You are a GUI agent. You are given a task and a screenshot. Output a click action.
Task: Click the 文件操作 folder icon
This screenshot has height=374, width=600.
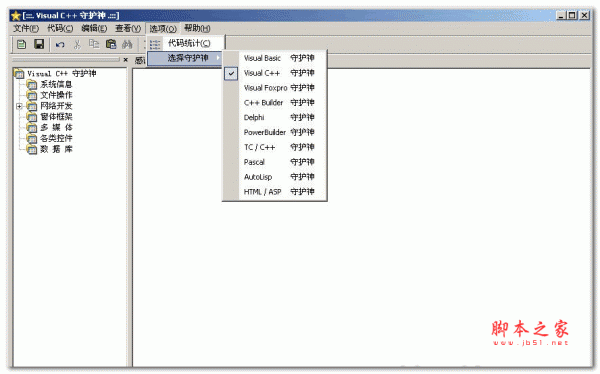tap(32, 95)
